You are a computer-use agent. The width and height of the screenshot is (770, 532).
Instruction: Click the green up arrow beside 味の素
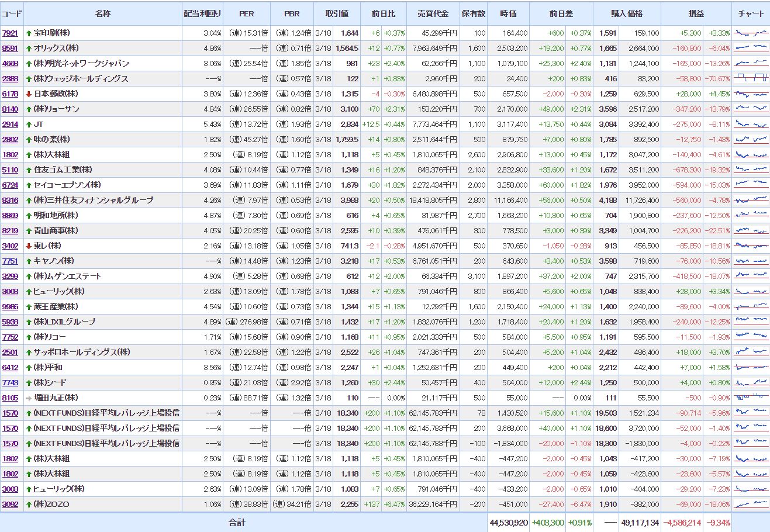coord(28,139)
